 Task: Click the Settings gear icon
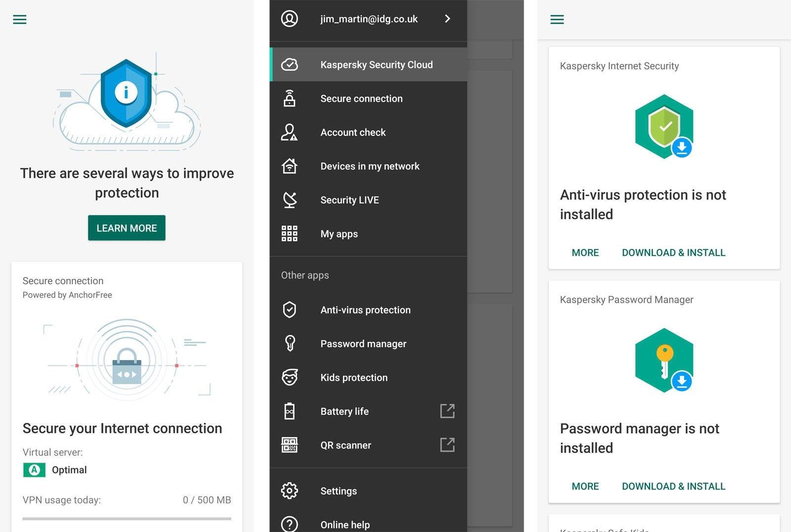290,491
